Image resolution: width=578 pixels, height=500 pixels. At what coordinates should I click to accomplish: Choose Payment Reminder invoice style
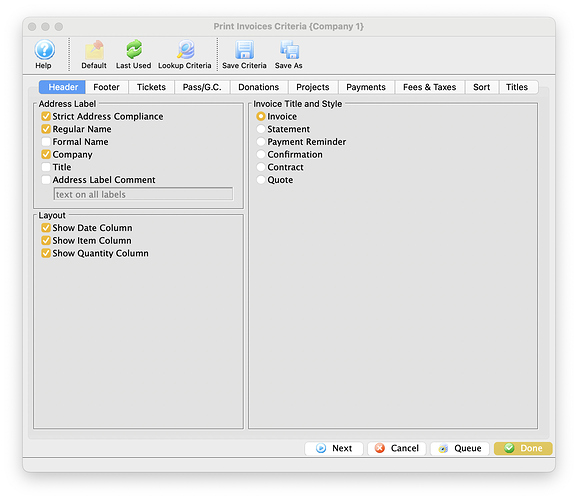261,142
